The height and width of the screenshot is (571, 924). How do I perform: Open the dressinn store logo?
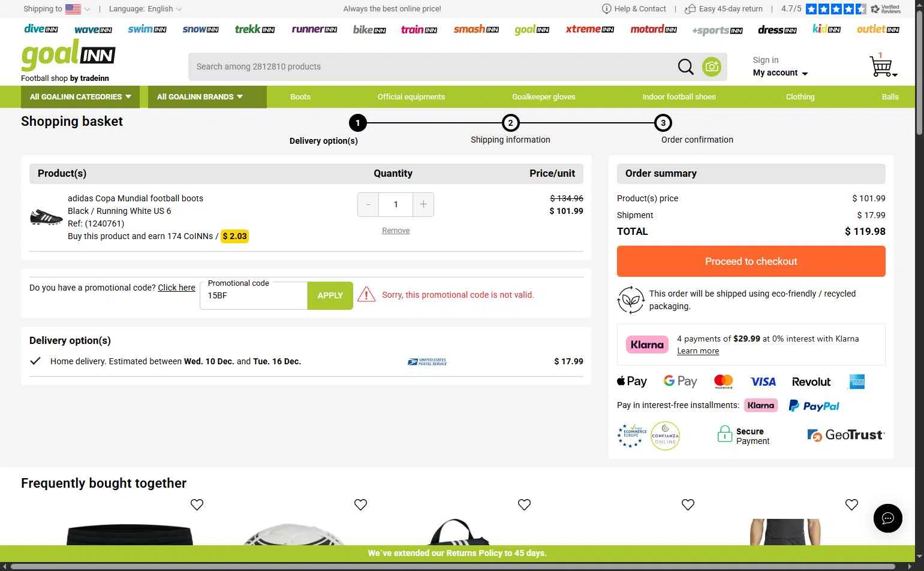[777, 29]
